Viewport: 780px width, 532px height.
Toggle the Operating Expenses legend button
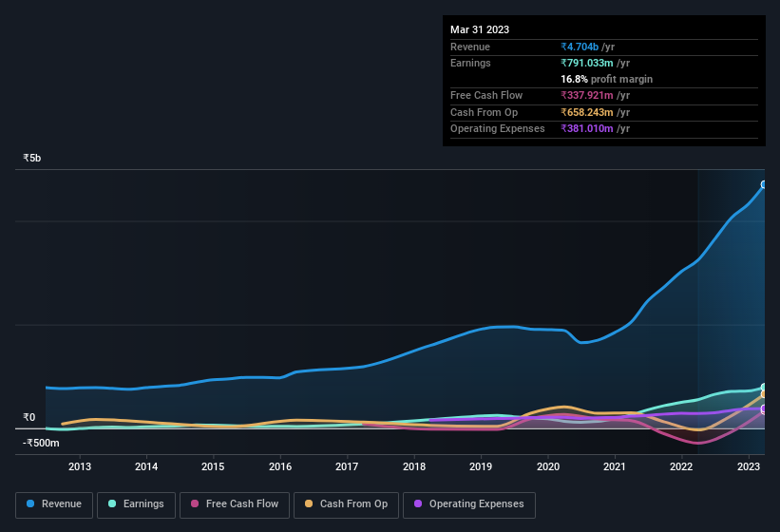pos(469,504)
